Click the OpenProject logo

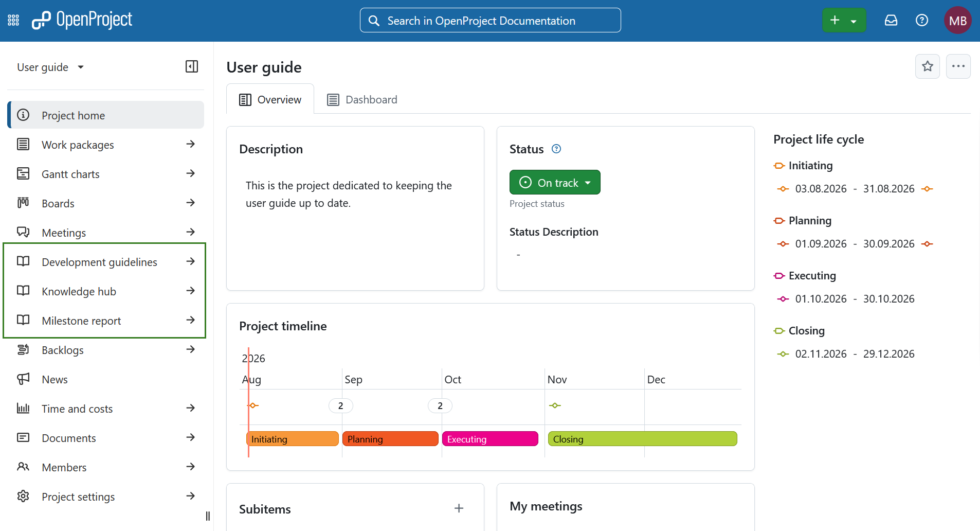click(82, 20)
